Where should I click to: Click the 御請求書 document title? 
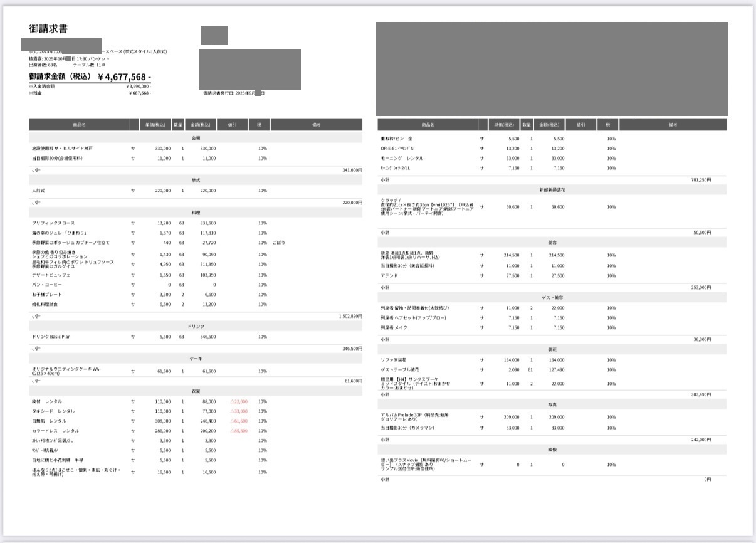48,29
